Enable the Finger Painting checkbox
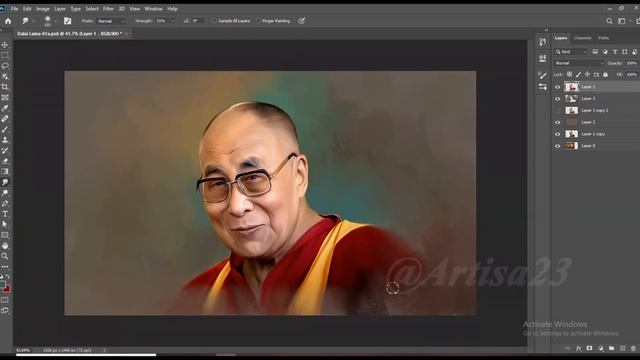The image size is (640, 360). (x=259, y=21)
